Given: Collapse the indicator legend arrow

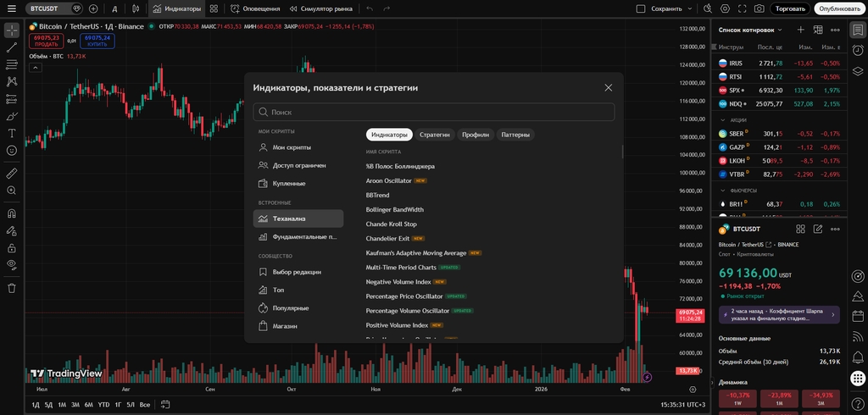Looking at the screenshot, I should point(35,68).
